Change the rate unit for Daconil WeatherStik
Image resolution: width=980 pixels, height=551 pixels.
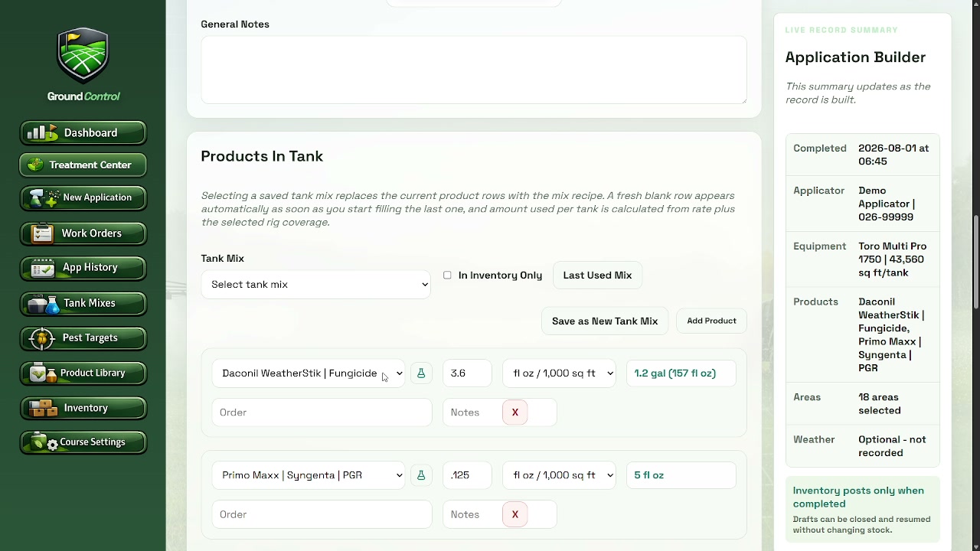click(x=559, y=373)
